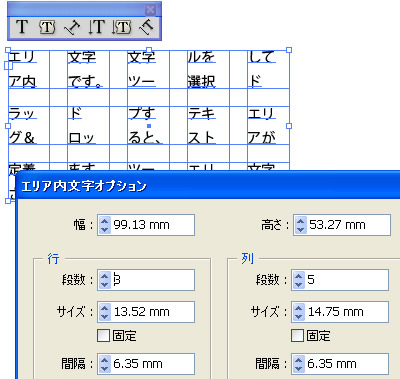Image resolution: width=400 pixels, height=379 pixels.
Task: Select the Area Type tool
Action: pos(47,27)
